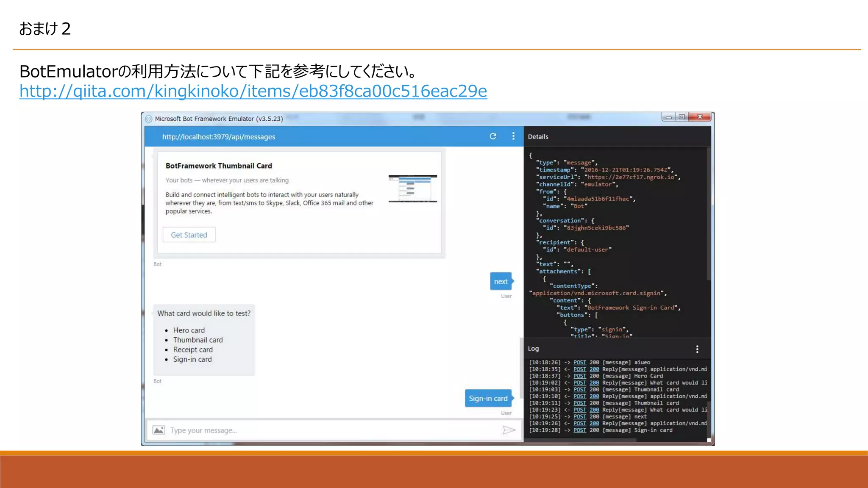
Task: Click POST link in the 10:18:26 log entry
Action: (x=579, y=363)
